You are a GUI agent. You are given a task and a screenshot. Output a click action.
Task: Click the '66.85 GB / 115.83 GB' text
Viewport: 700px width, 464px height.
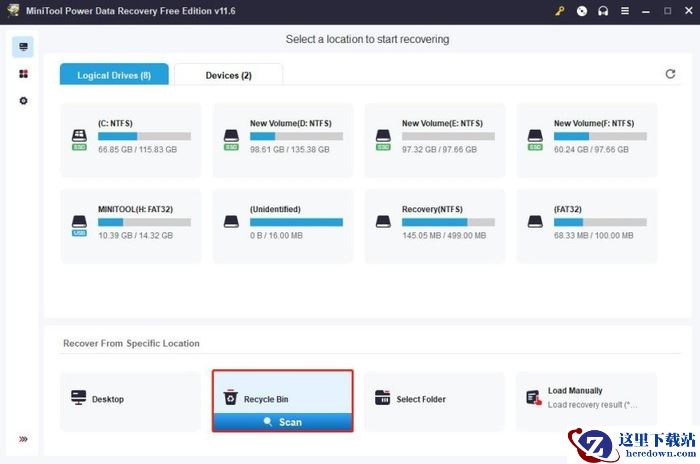point(138,150)
